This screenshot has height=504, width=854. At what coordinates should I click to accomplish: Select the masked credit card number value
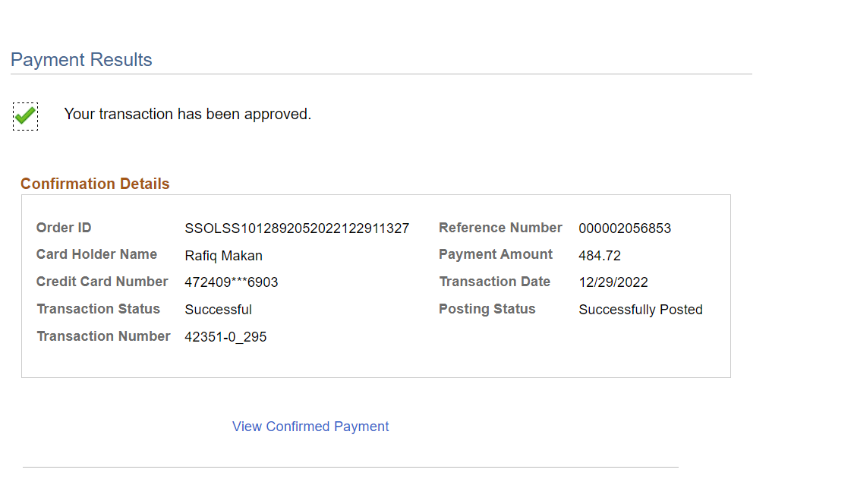tap(232, 282)
